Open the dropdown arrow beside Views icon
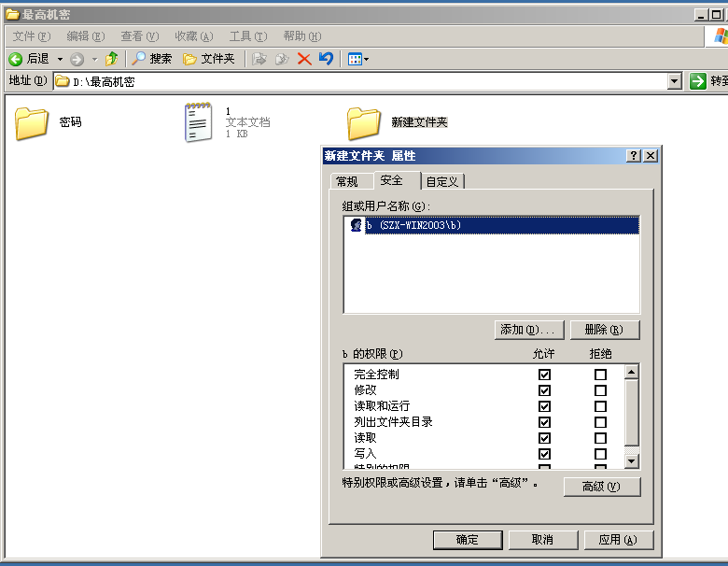Image resolution: width=728 pixels, height=566 pixels. point(366,59)
